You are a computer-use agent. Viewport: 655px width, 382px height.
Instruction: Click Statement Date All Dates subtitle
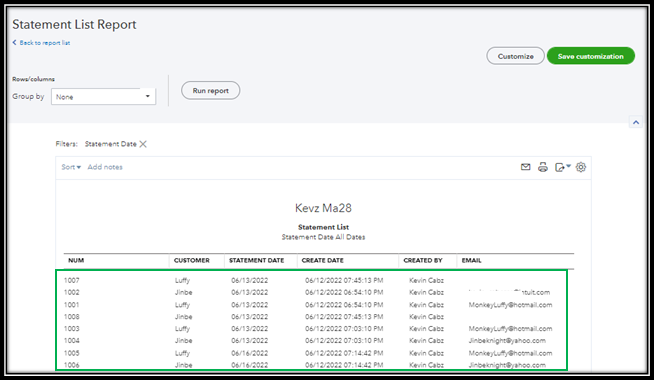(x=323, y=237)
